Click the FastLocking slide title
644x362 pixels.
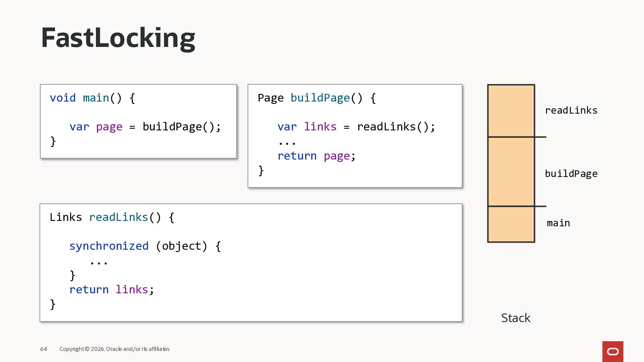click(118, 38)
